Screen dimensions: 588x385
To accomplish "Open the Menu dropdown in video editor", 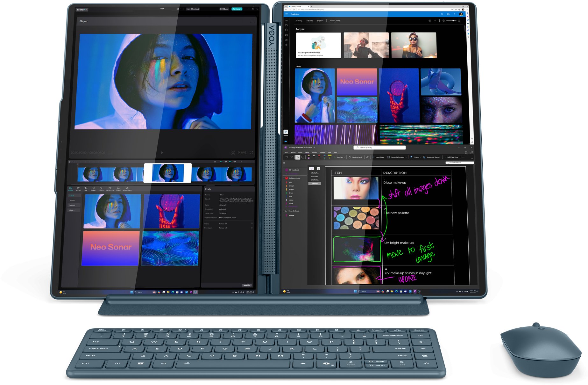I will (81, 10).
